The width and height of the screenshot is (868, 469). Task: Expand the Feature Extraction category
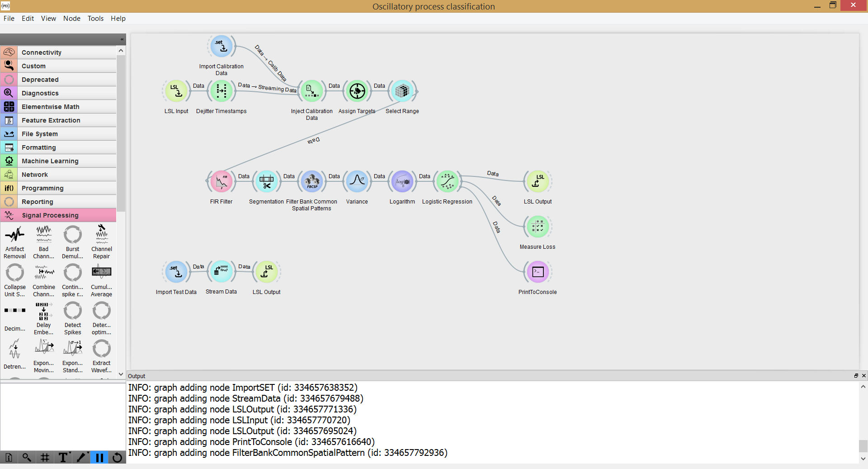58,120
